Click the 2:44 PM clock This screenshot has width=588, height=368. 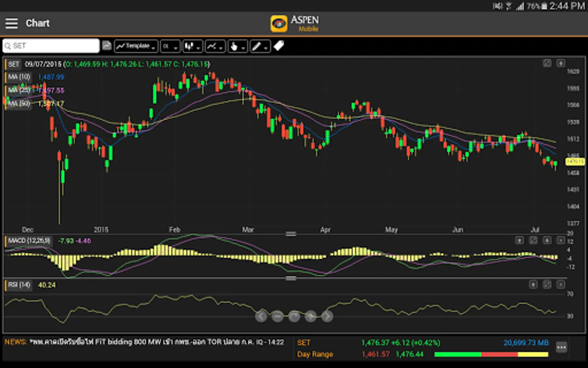coord(567,6)
